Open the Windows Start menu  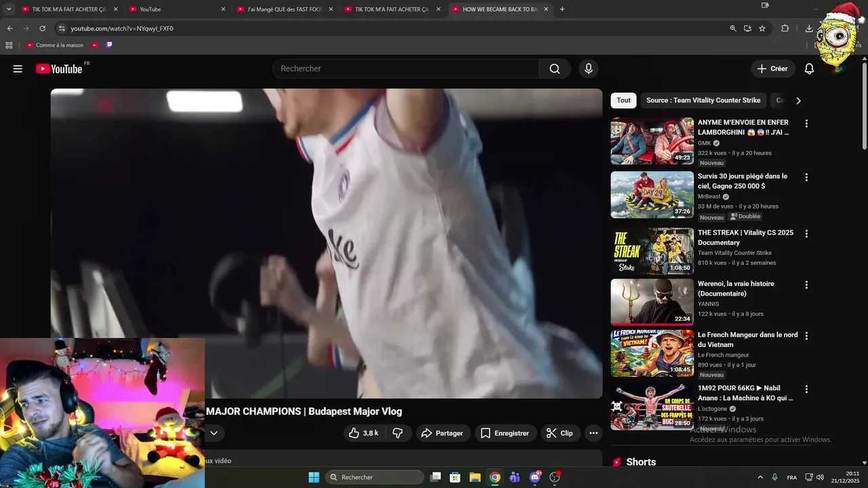(314, 477)
